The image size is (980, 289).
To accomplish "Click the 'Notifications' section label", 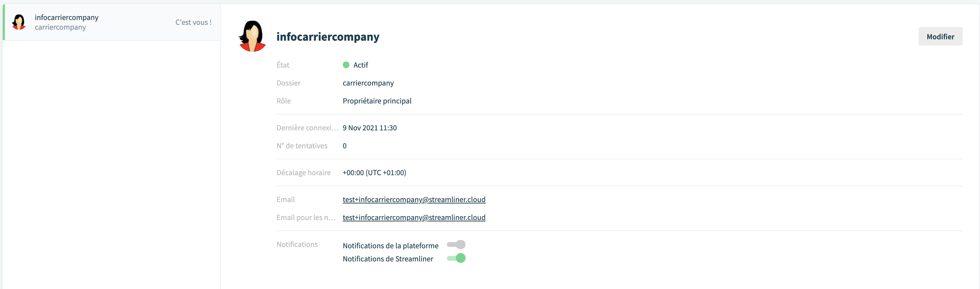I will [x=297, y=245].
